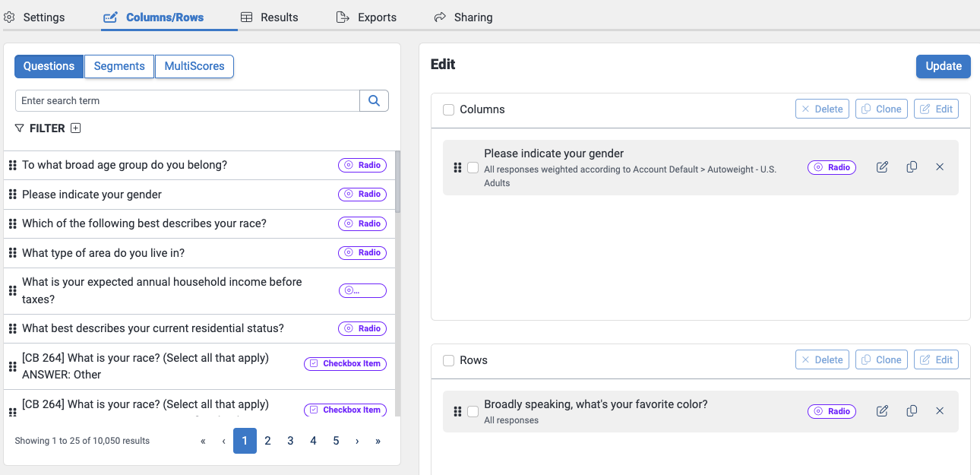The image size is (980, 475).
Task: Expand the FILTER plus icon
Action: pyautogui.click(x=75, y=128)
